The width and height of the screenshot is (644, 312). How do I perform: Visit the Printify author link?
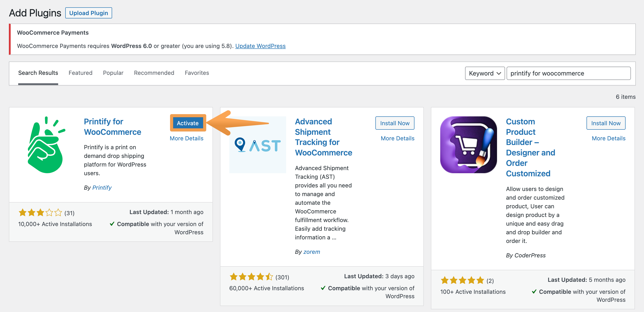click(x=102, y=187)
